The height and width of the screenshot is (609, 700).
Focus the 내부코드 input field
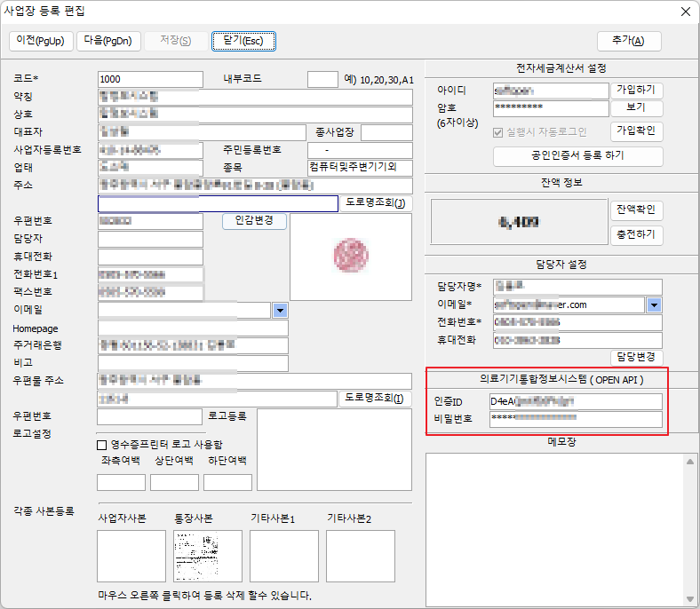tap(322, 79)
